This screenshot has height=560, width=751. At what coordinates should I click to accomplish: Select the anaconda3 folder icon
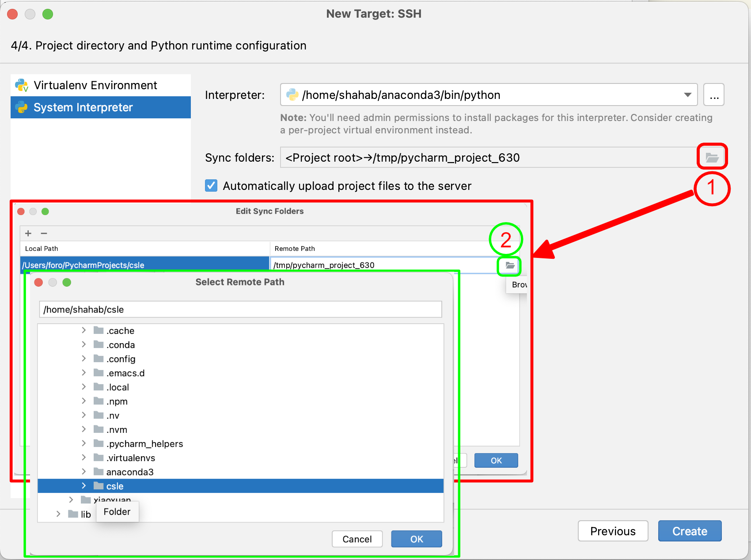pyautogui.click(x=99, y=472)
